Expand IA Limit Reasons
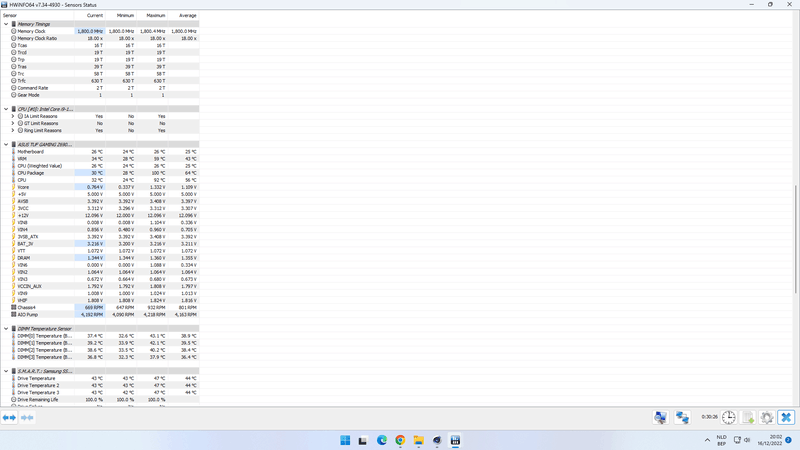The width and height of the screenshot is (800, 450). click(x=13, y=116)
